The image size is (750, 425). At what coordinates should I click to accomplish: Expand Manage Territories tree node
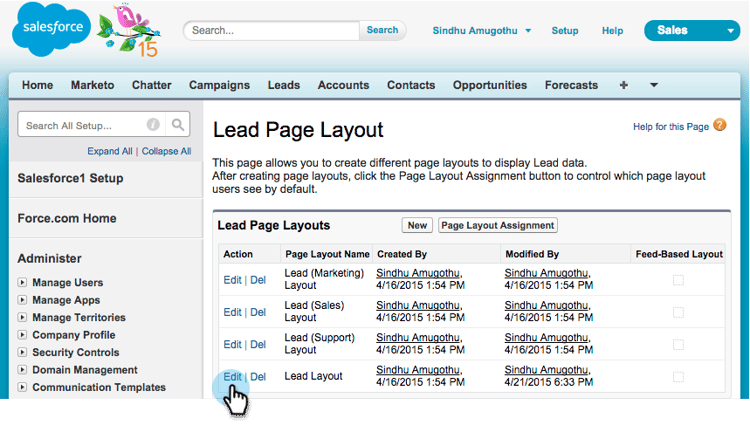(22, 317)
